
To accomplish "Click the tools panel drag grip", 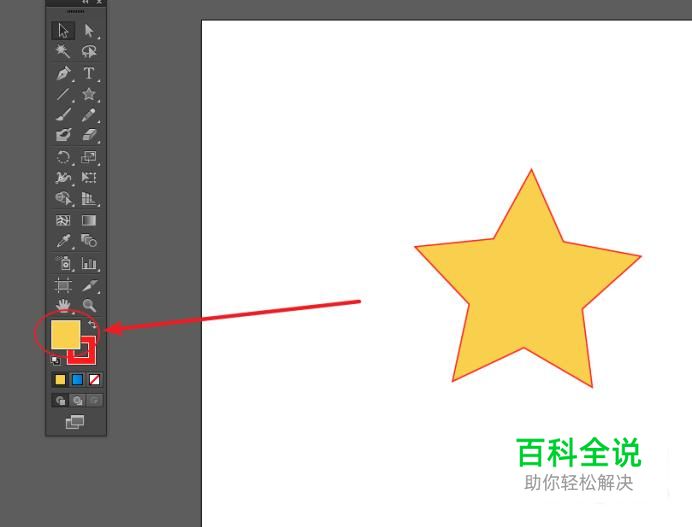I will click(x=76, y=11).
